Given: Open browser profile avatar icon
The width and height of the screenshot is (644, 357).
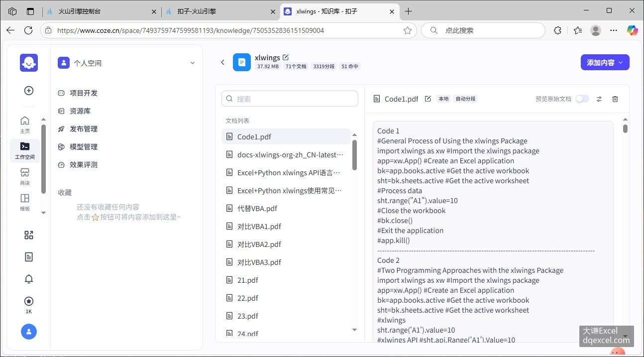Looking at the screenshot, I should point(596,30).
